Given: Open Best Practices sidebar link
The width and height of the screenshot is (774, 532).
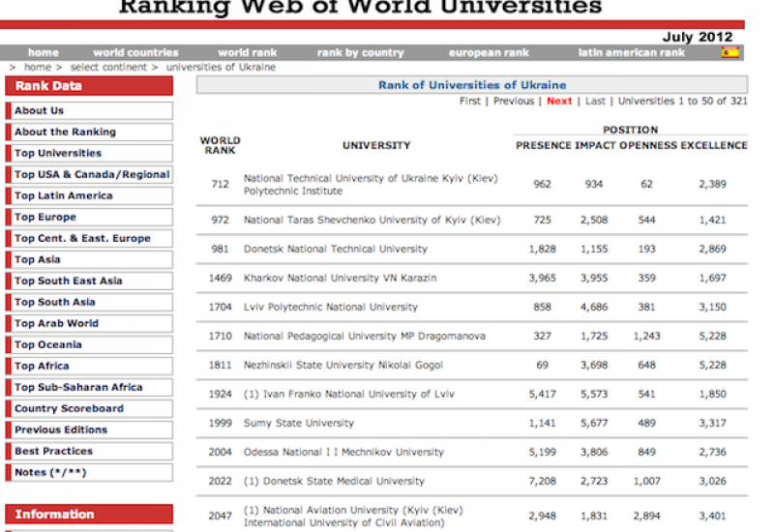Looking at the screenshot, I should [x=89, y=451].
